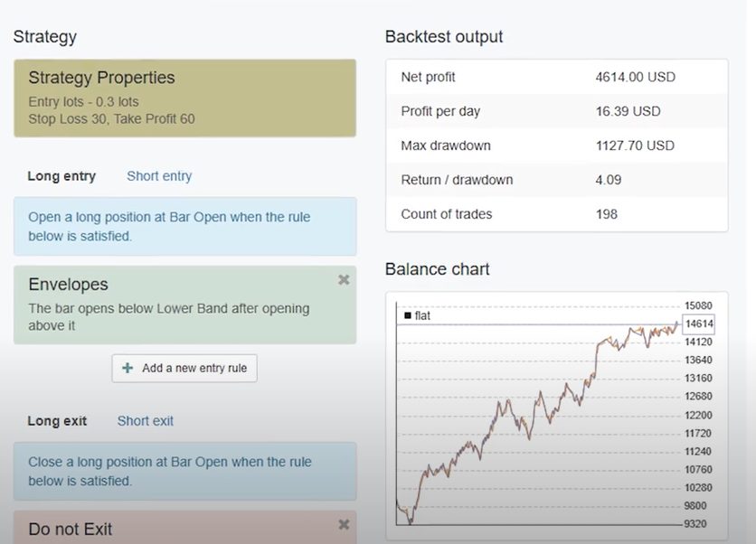Switch to the Short entry tab
The height and width of the screenshot is (544, 756).
(x=159, y=176)
